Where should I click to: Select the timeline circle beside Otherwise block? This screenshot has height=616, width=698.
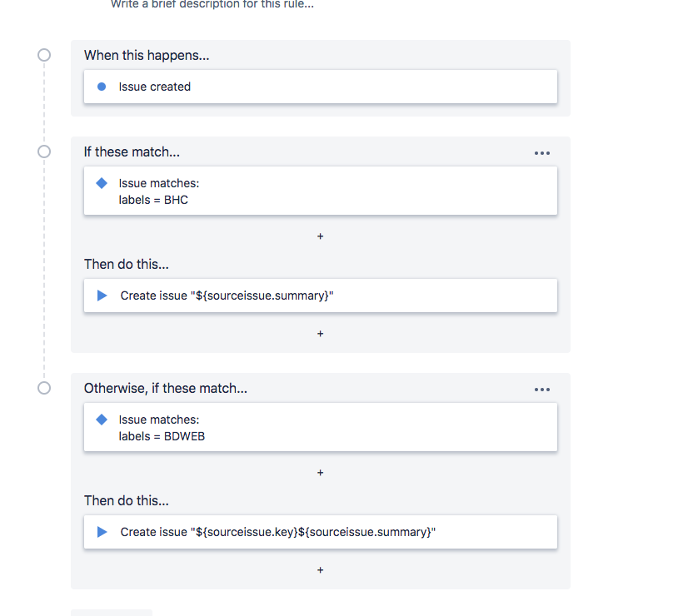(x=43, y=387)
